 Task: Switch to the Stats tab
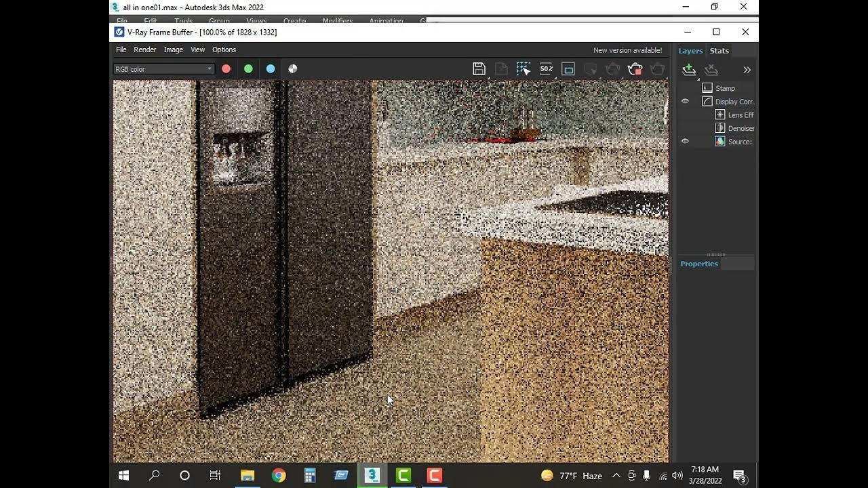[x=719, y=51]
